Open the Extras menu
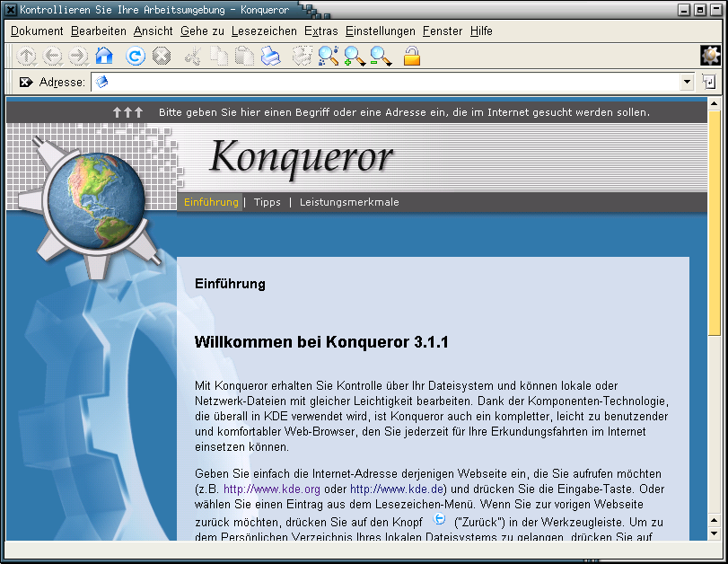Image resolution: width=728 pixels, height=564 pixels. point(321,31)
